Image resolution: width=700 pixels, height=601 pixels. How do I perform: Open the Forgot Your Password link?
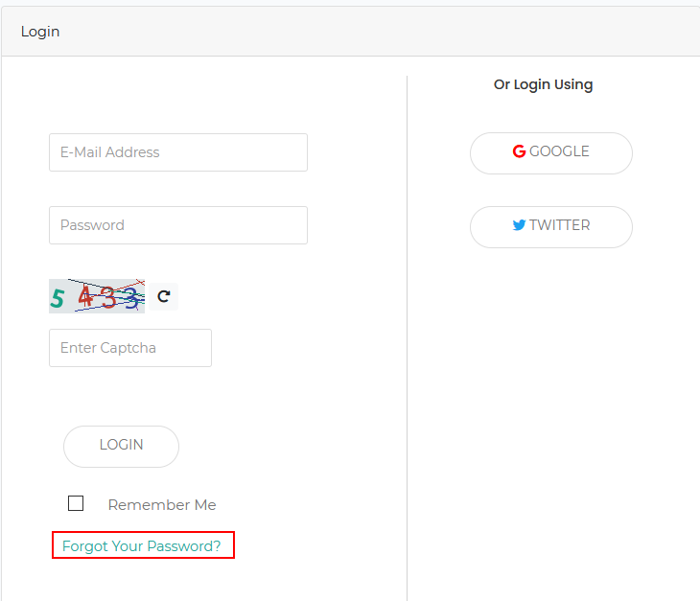coord(142,546)
